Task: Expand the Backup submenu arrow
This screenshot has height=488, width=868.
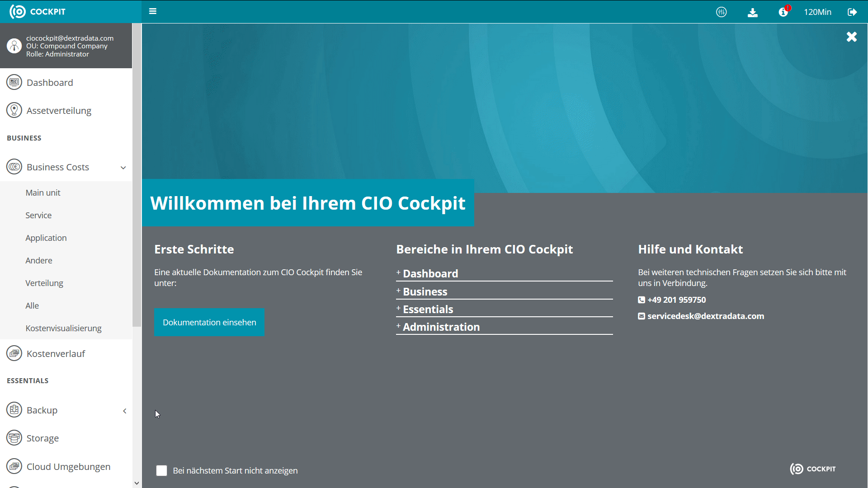Action: click(124, 411)
